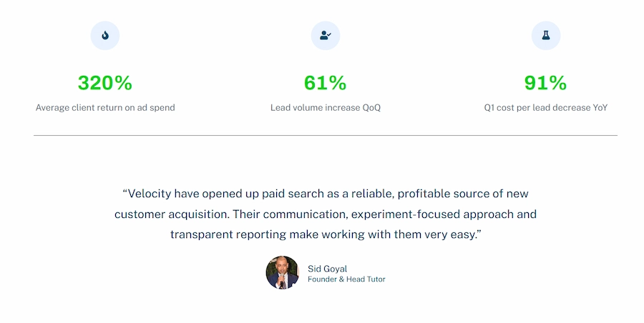This screenshot has height=323, width=644.
Task: Click the flame icon above 320%
Action: click(x=105, y=36)
